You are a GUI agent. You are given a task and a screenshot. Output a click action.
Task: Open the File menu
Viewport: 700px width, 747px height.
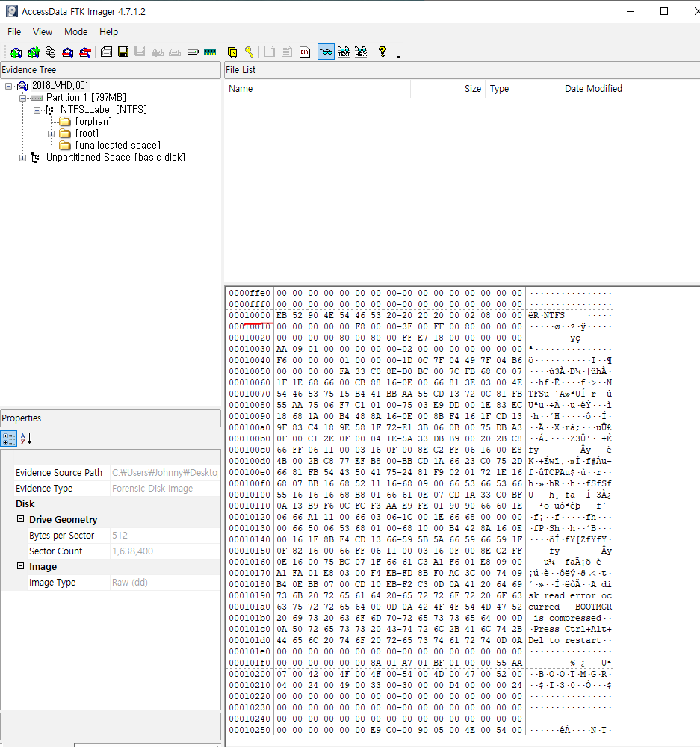[x=14, y=32]
